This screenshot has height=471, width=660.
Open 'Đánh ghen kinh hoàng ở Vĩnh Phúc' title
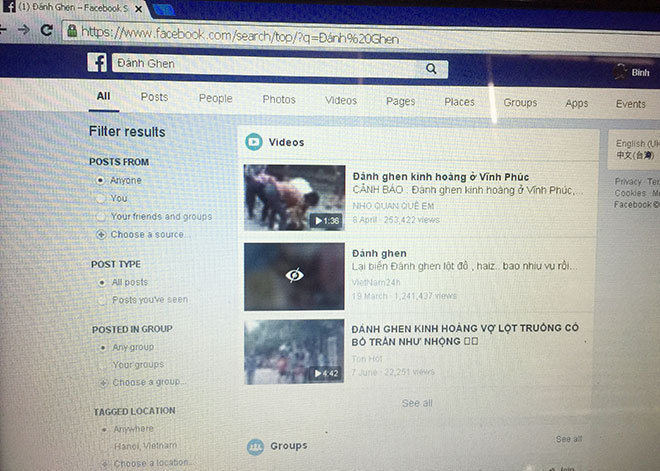(x=441, y=177)
